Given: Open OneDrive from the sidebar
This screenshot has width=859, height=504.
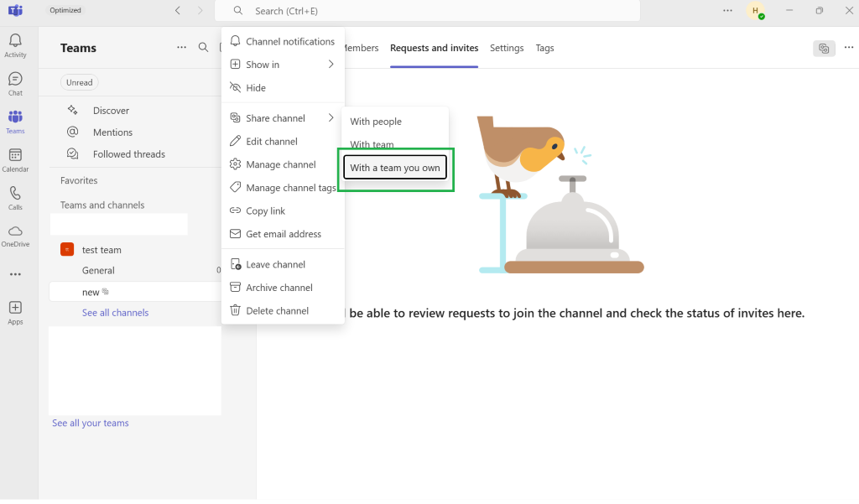Looking at the screenshot, I should [15, 236].
